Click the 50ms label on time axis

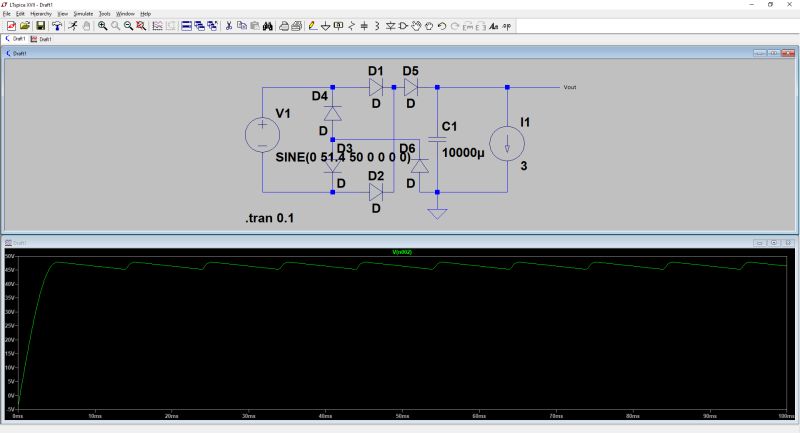point(402,416)
